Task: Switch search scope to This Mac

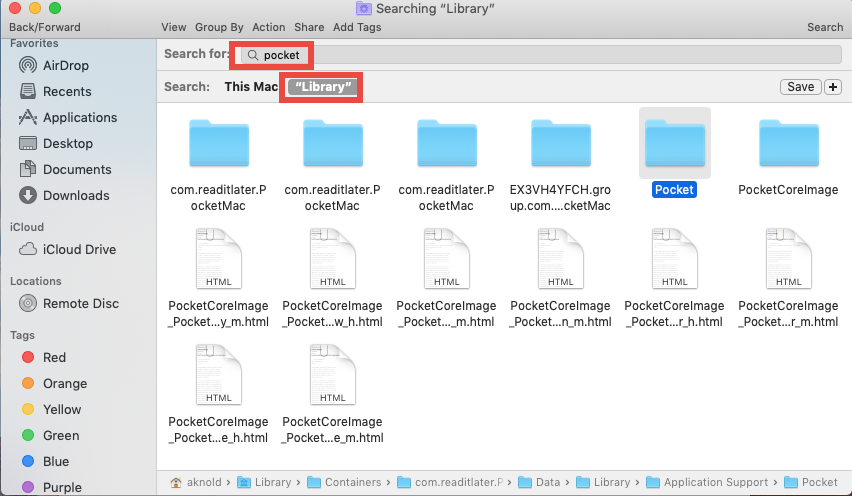Action: pyautogui.click(x=251, y=87)
